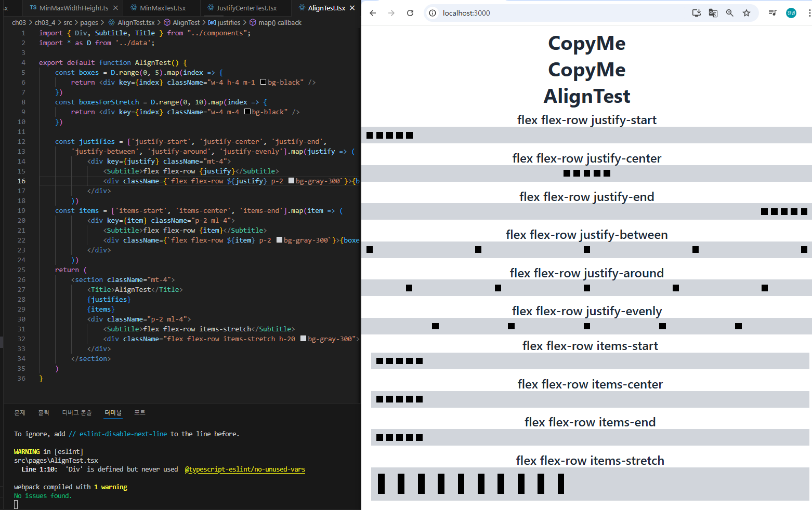Reload the localhost:3000 page
This screenshot has width=812, height=510.
(410, 13)
